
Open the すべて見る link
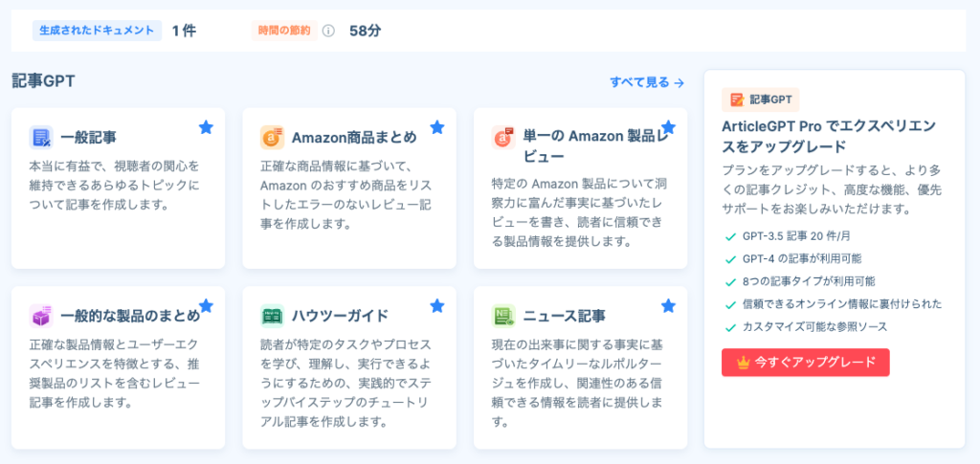(647, 82)
